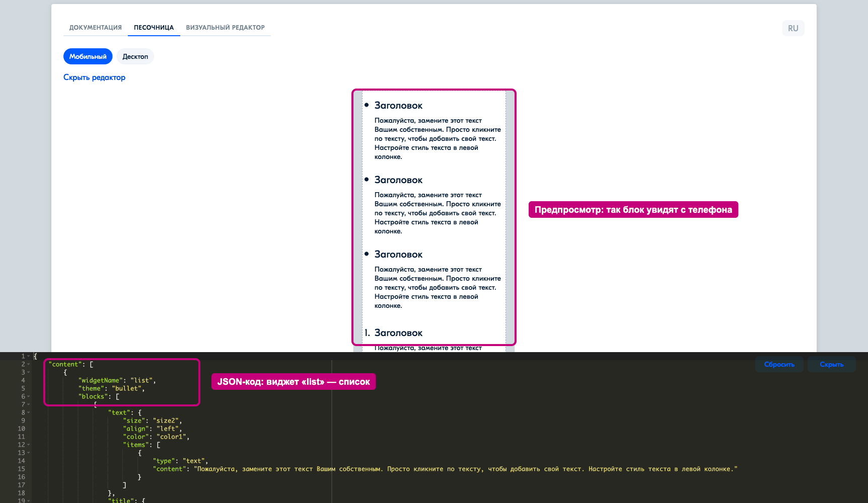Click line number 16 in the editor gutter
868x503 pixels.
tap(21, 477)
